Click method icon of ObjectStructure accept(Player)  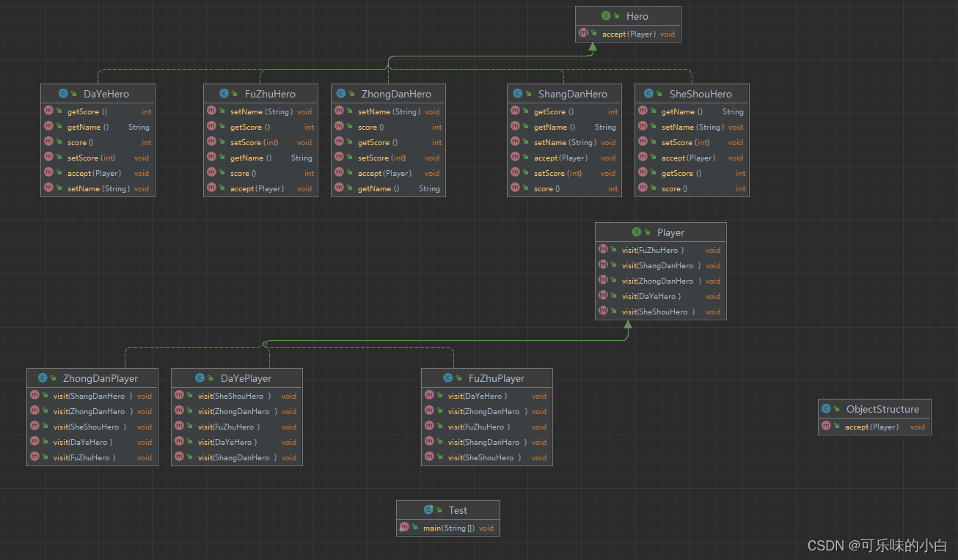[x=827, y=427]
